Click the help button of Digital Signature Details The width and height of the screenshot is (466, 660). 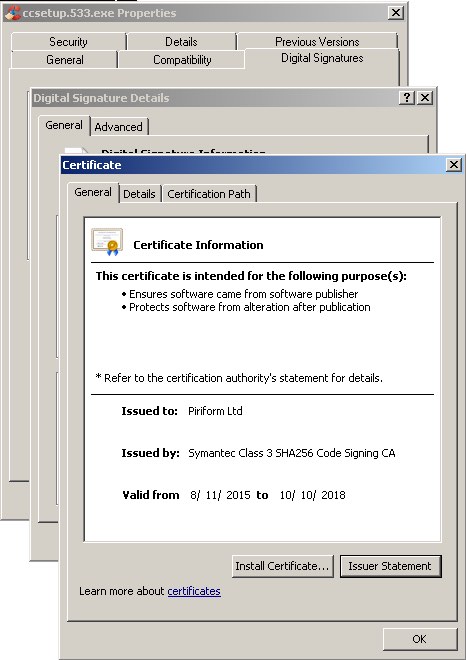click(x=407, y=98)
